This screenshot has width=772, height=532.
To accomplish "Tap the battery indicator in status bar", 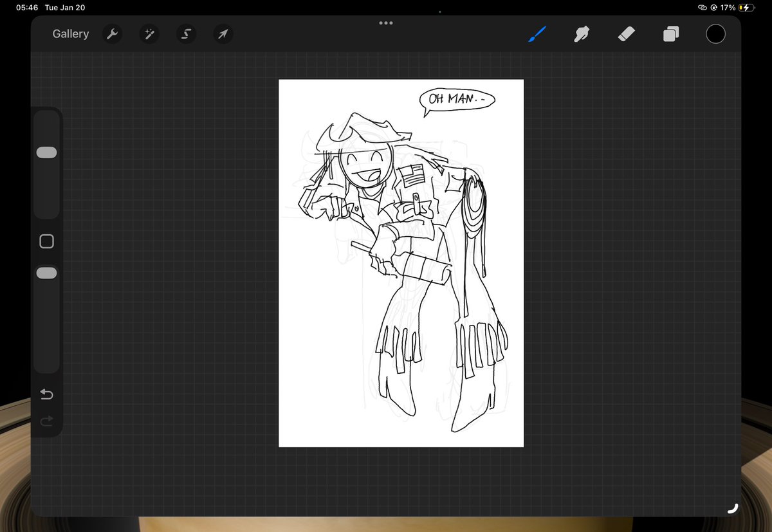I will pyautogui.click(x=746, y=8).
